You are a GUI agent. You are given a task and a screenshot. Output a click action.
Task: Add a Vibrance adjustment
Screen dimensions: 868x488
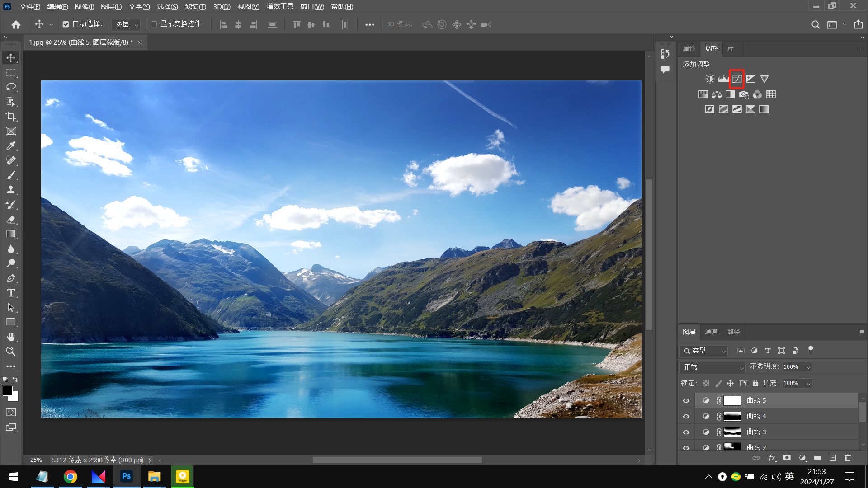[764, 79]
